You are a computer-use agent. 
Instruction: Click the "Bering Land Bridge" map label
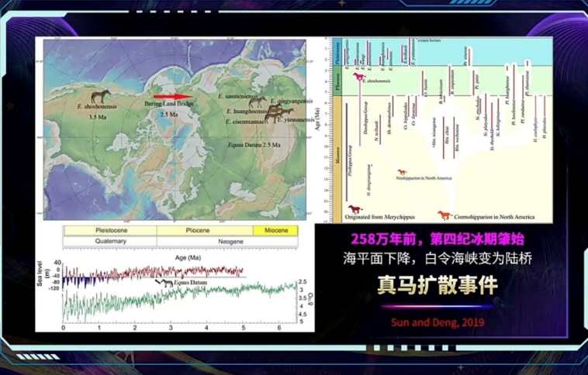point(169,104)
